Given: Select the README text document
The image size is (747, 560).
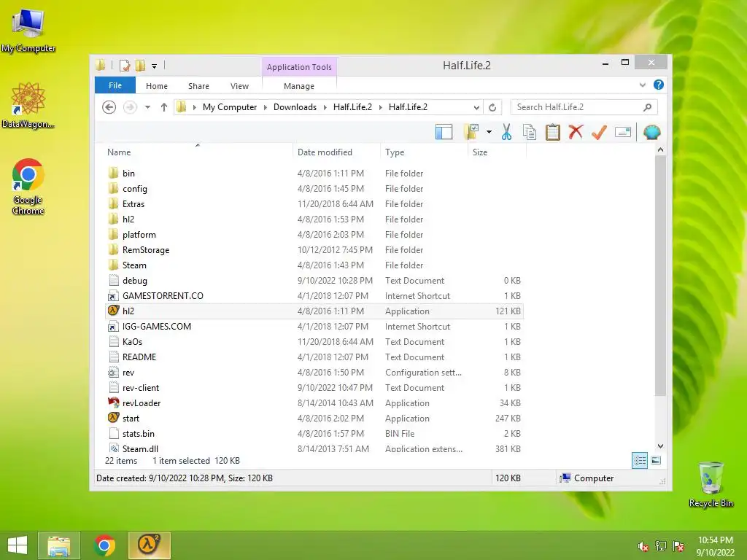Looking at the screenshot, I should [314, 357].
